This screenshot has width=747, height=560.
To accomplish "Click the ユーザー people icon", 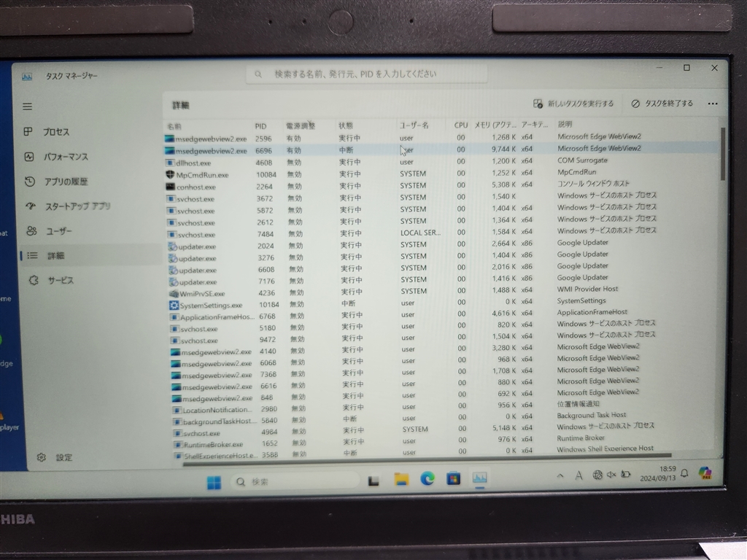I will [x=31, y=231].
